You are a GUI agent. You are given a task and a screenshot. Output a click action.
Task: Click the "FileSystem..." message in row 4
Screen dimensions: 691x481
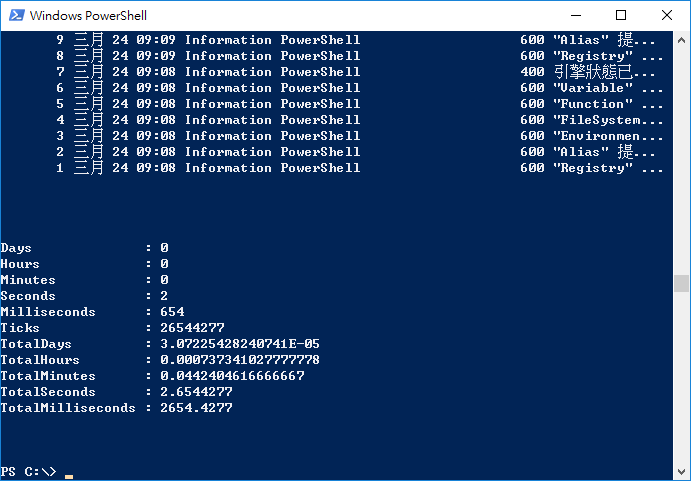(x=608, y=119)
